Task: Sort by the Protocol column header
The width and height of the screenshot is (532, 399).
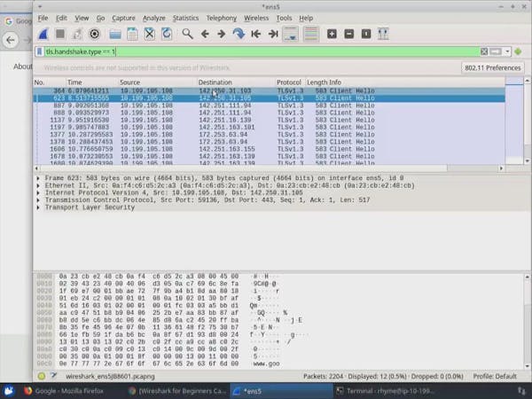Action: [x=289, y=82]
